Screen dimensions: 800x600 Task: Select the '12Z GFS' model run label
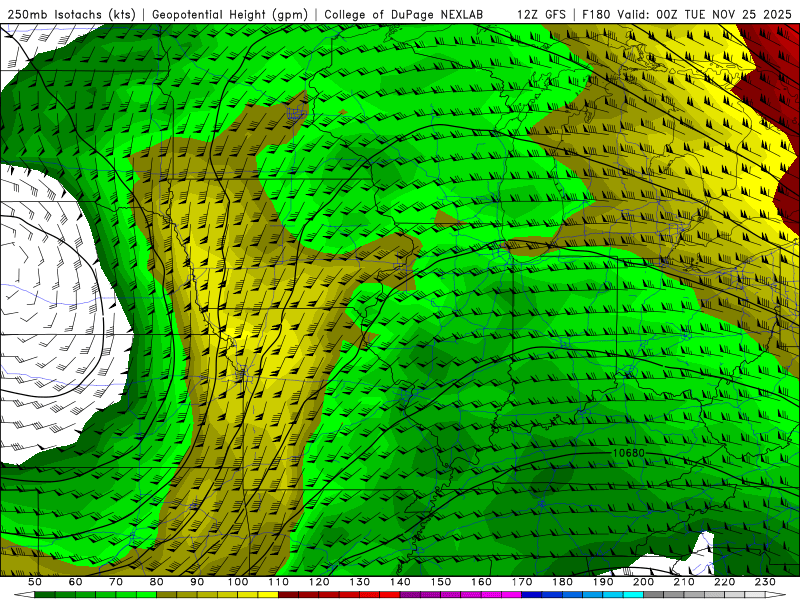click(542, 15)
